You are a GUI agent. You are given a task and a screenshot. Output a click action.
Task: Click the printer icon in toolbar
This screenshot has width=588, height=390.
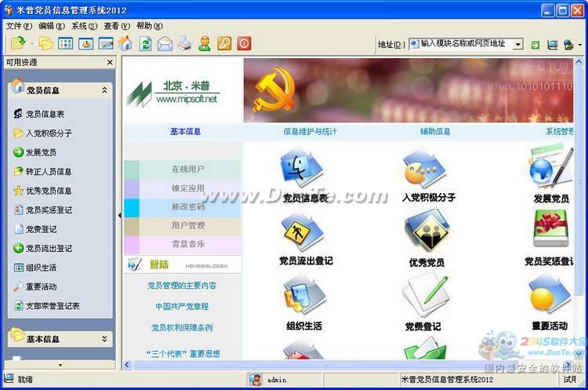pos(184,44)
